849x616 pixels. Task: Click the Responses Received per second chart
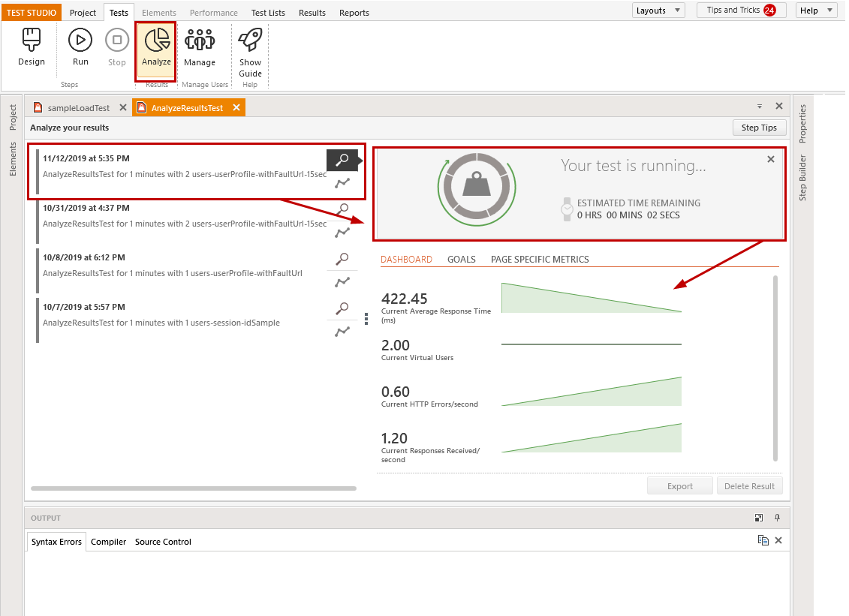592,438
